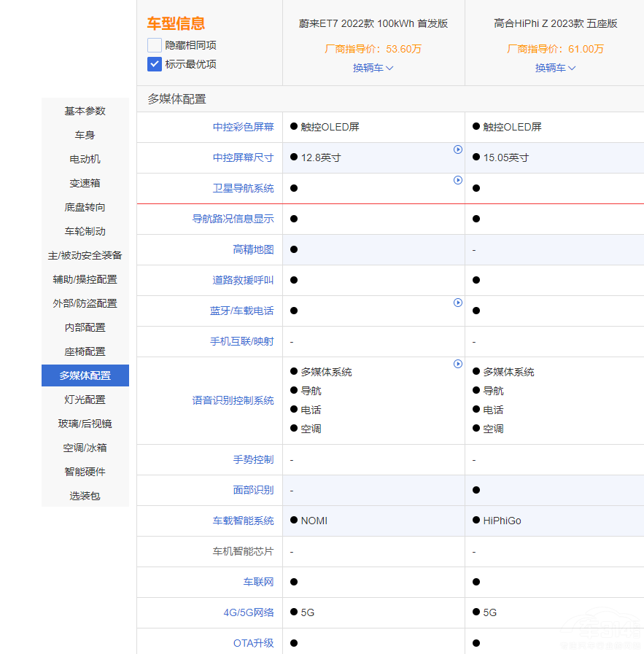Navigate to 选装包 in sidebar

coord(85,496)
